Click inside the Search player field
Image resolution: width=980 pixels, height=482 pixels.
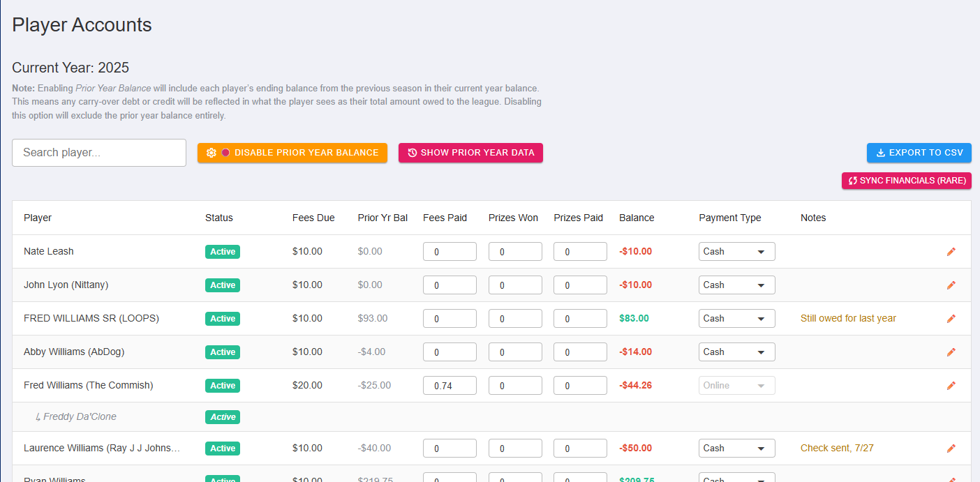pos(98,152)
